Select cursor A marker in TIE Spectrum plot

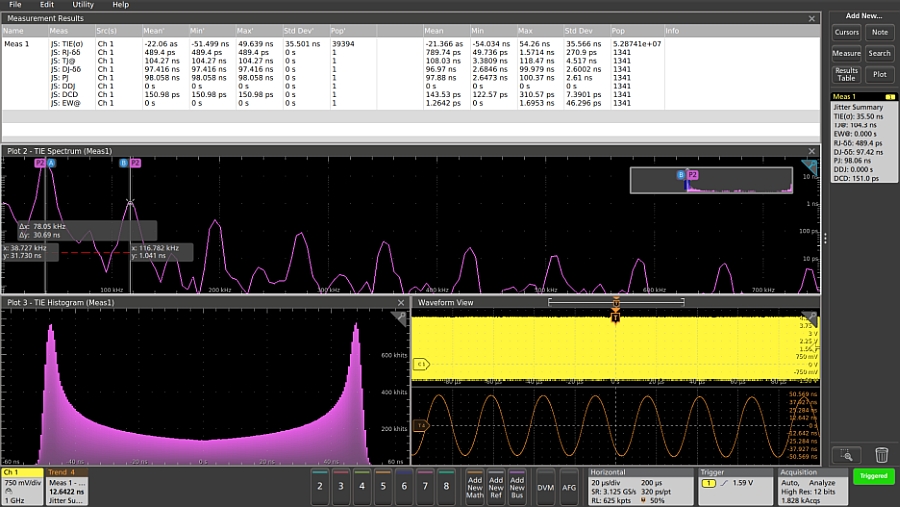(51, 162)
